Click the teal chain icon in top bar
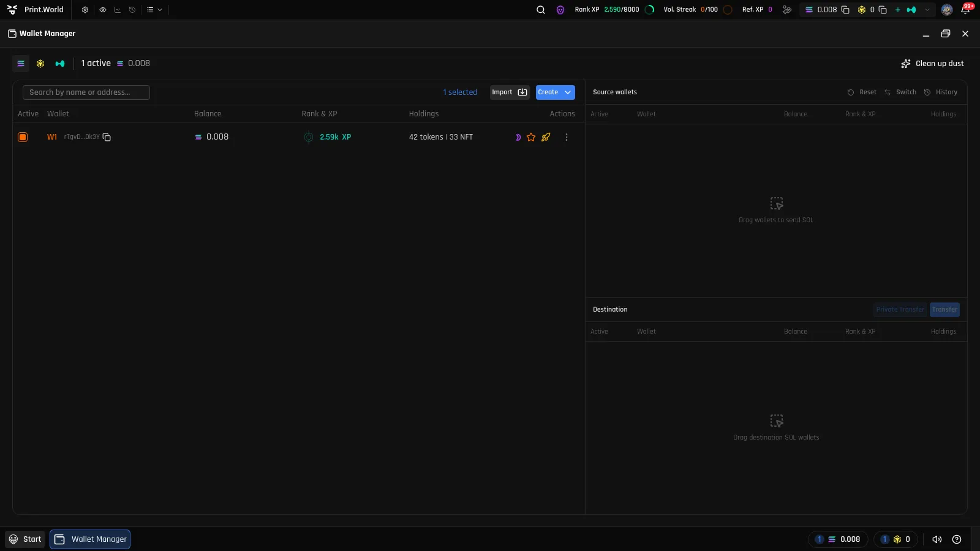 [911, 10]
